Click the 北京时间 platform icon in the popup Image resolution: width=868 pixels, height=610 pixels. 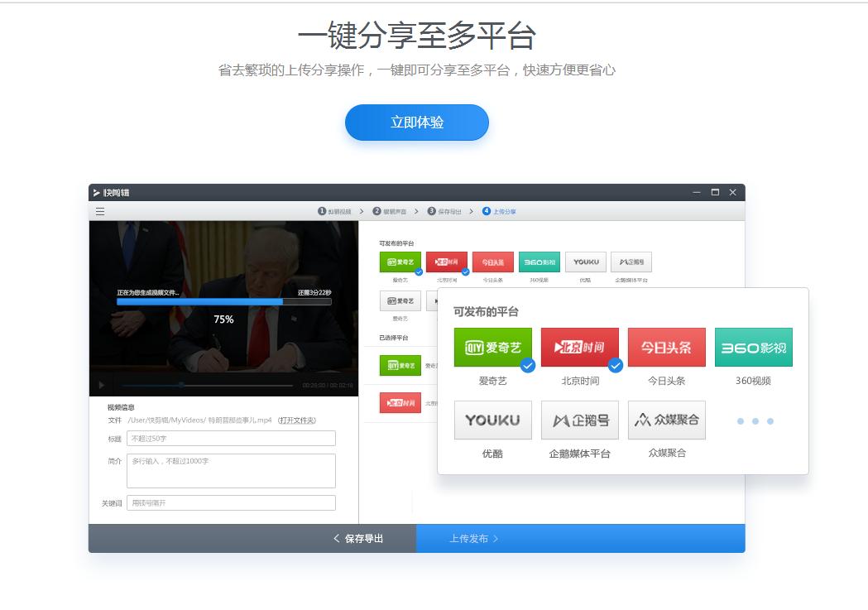[579, 347]
